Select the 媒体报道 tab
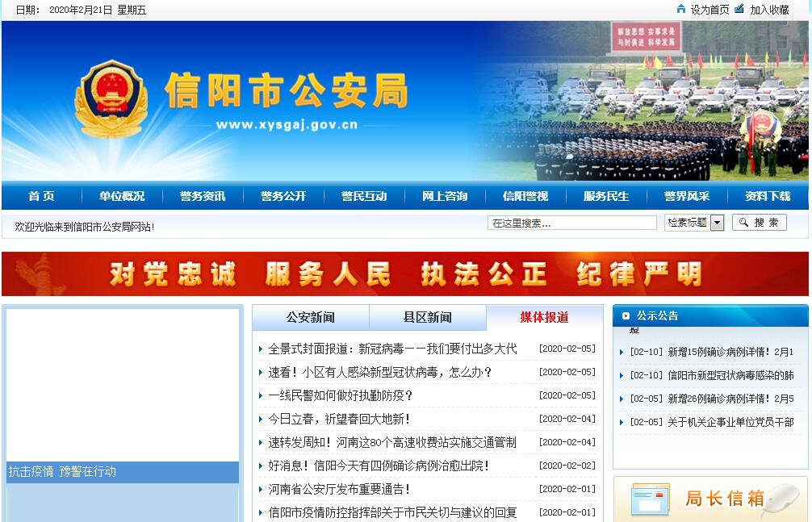Screen dimensions: 812x522 [545, 318]
